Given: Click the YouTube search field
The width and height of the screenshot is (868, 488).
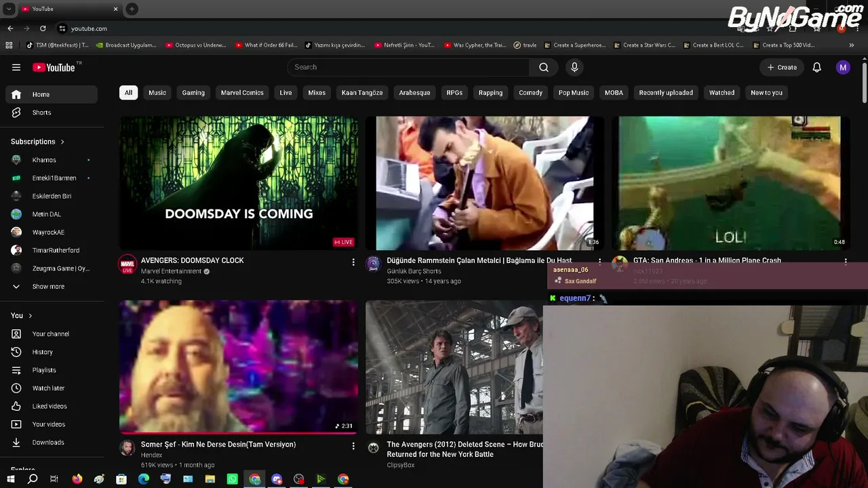Looking at the screenshot, I should tap(408, 67).
